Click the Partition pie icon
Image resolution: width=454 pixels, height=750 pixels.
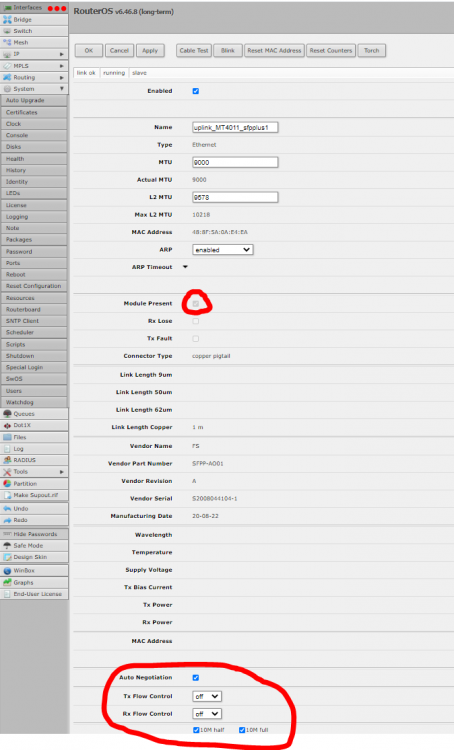pos(7,484)
